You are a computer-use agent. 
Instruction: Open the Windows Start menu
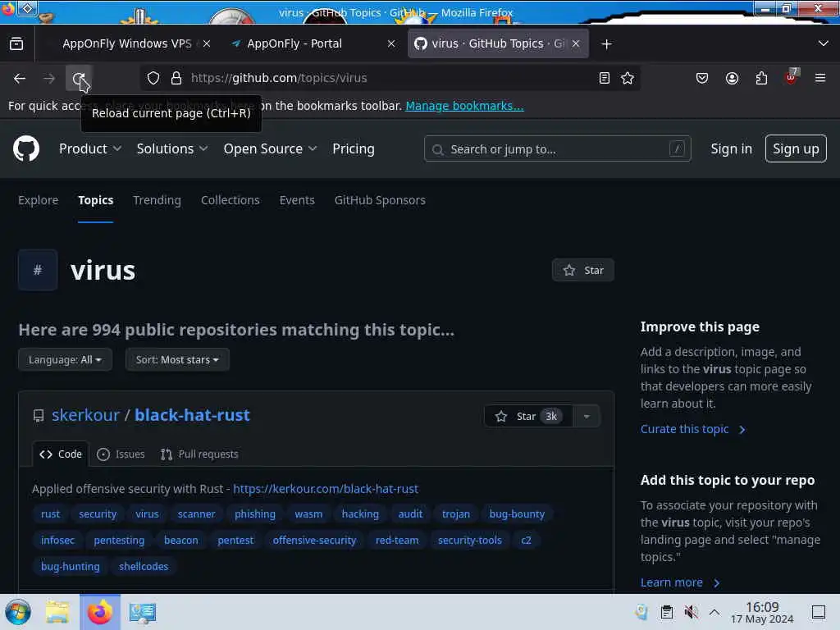click(18, 612)
